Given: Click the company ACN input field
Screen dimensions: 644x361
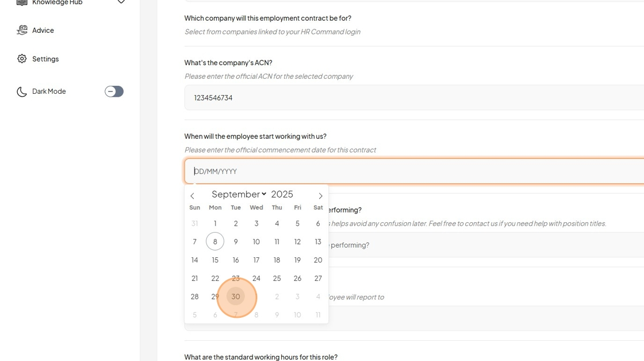Looking at the screenshot, I should tap(414, 97).
